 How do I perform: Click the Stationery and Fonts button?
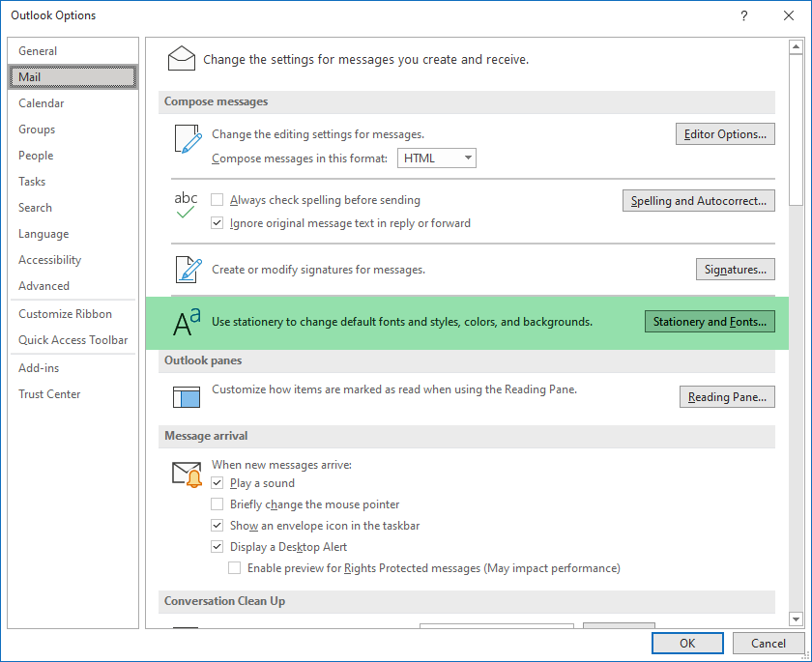pos(710,321)
